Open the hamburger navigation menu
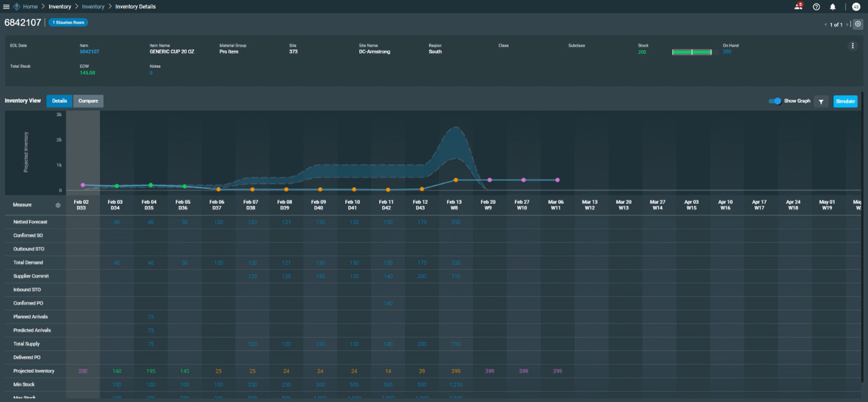 [6, 7]
